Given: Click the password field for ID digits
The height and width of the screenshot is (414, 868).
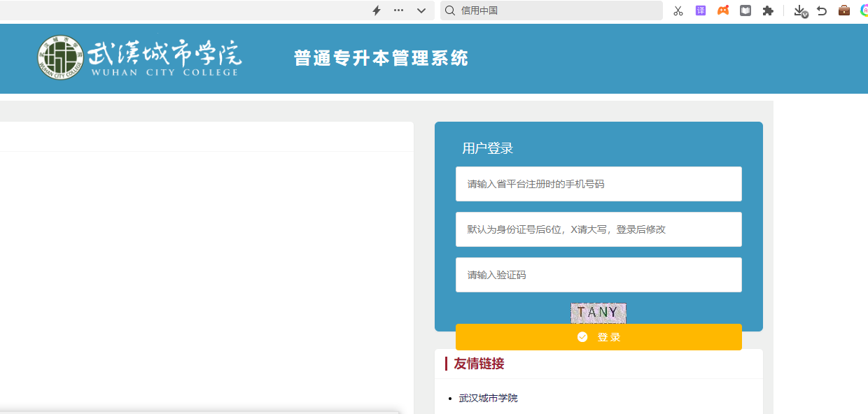Looking at the screenshot, I should [598, 229].
